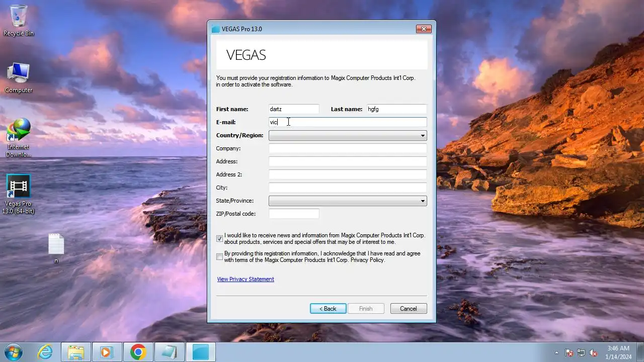Click the disabled Finish button
Screen dimensions: 644x362
366,309
